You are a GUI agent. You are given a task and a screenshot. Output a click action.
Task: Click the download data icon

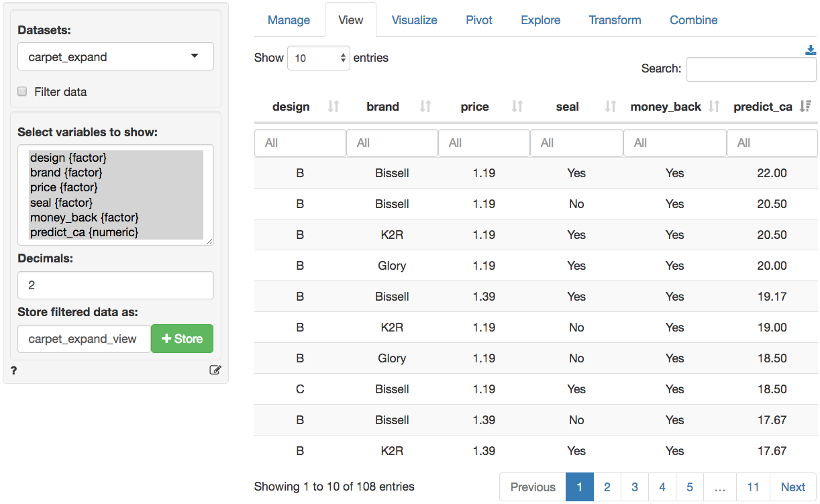[x=811, y=50]
